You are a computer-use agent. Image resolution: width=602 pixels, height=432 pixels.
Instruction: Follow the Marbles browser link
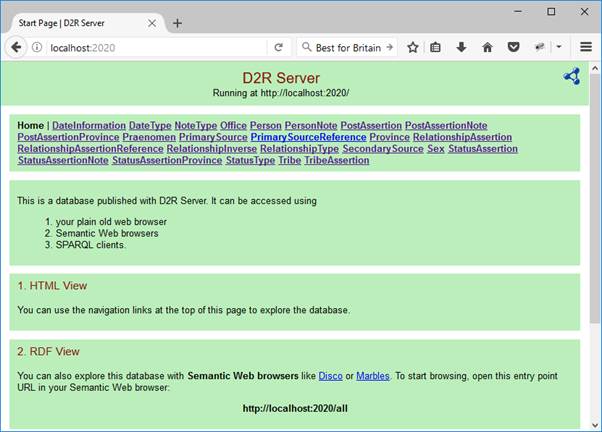pyautogui.click(x=373, y=375)
